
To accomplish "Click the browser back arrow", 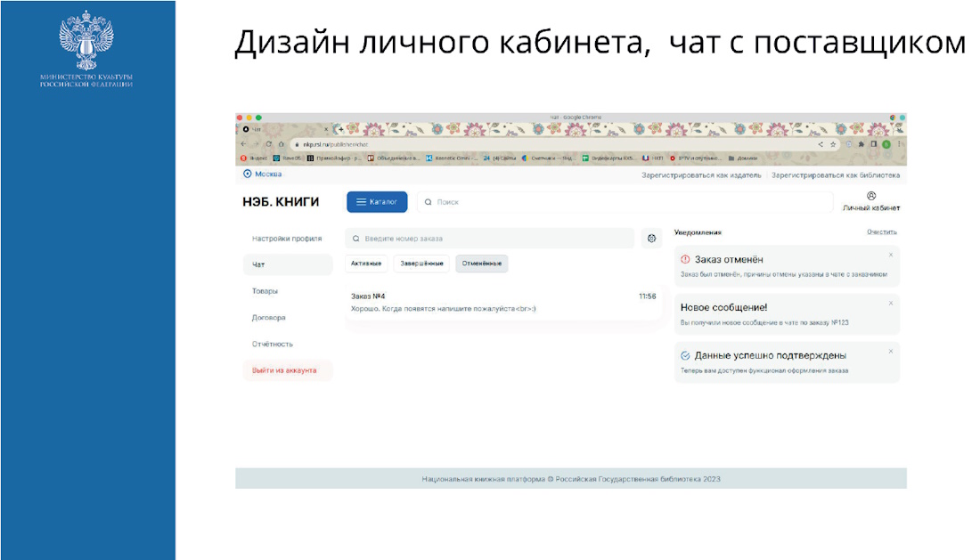I will (x=243, y=144).
